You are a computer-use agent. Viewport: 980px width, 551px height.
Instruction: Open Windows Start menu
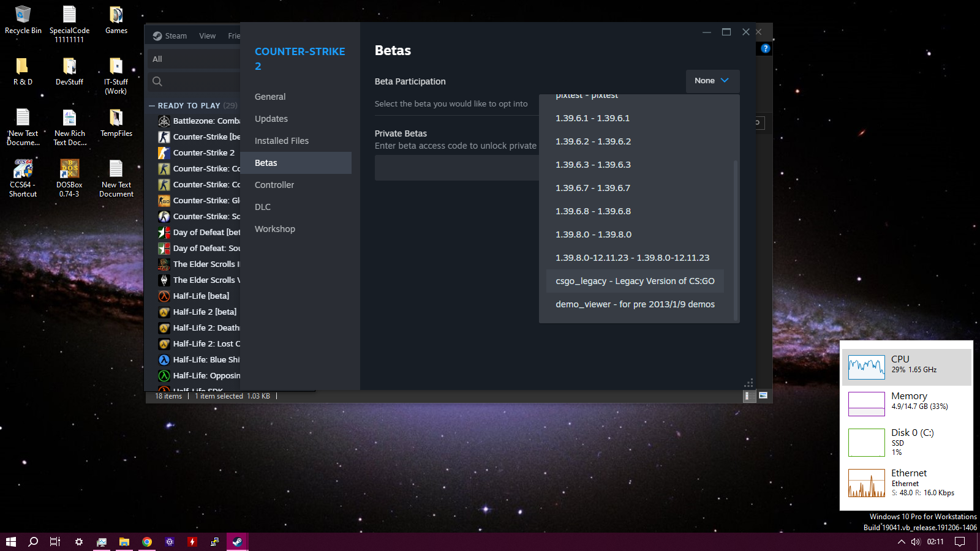(11, 542)
